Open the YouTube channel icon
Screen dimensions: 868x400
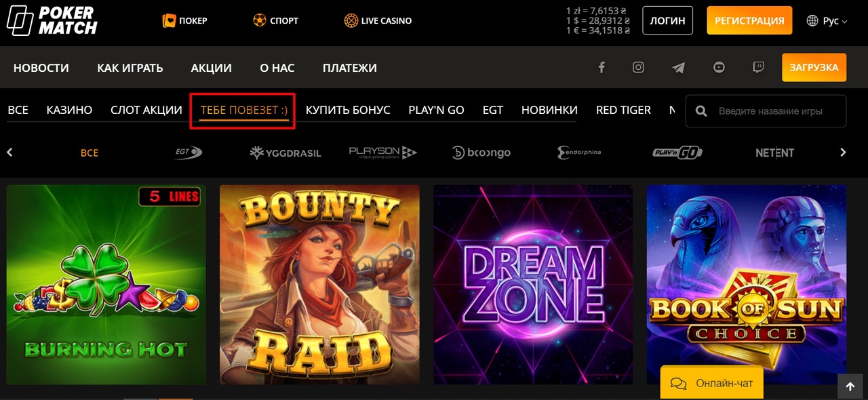(x=719, y=67)
